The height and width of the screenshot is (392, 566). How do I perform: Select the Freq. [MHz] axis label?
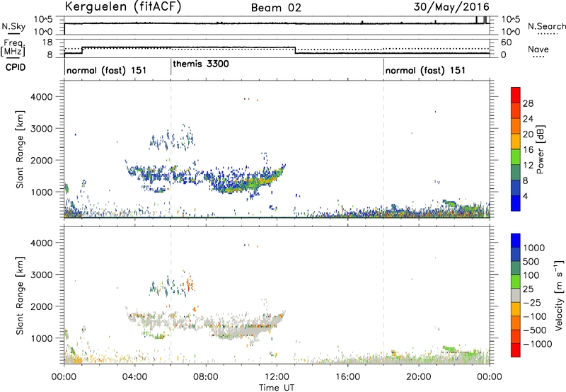(x=13, y=48)
